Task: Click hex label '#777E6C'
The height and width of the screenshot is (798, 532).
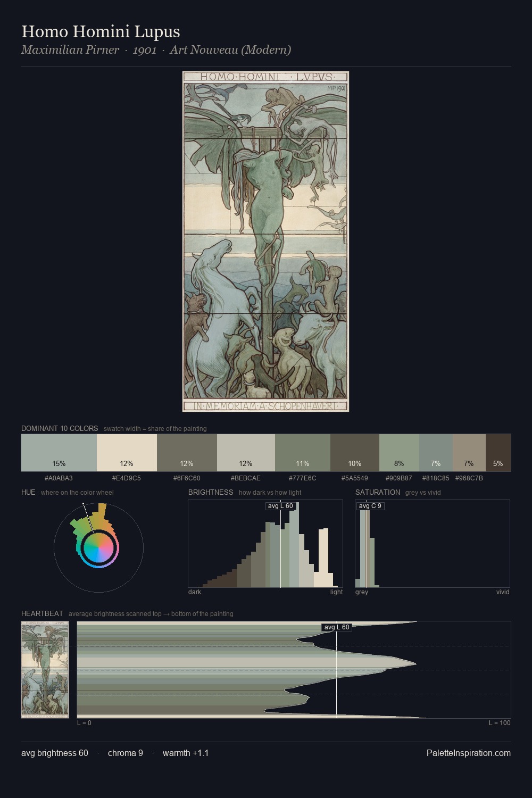Action: coord(303,478)
